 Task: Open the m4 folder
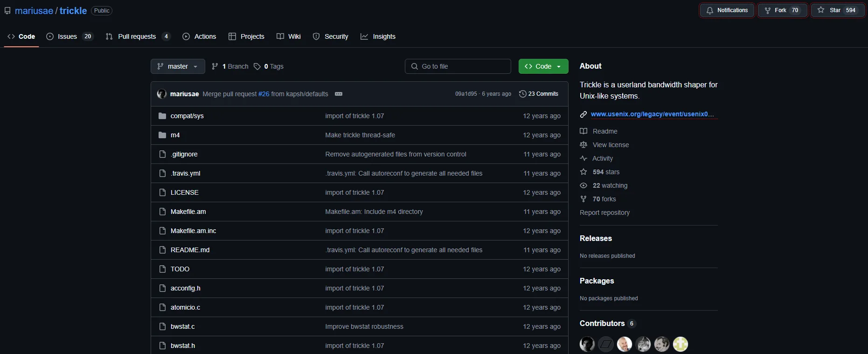click(x=175, y=135)
